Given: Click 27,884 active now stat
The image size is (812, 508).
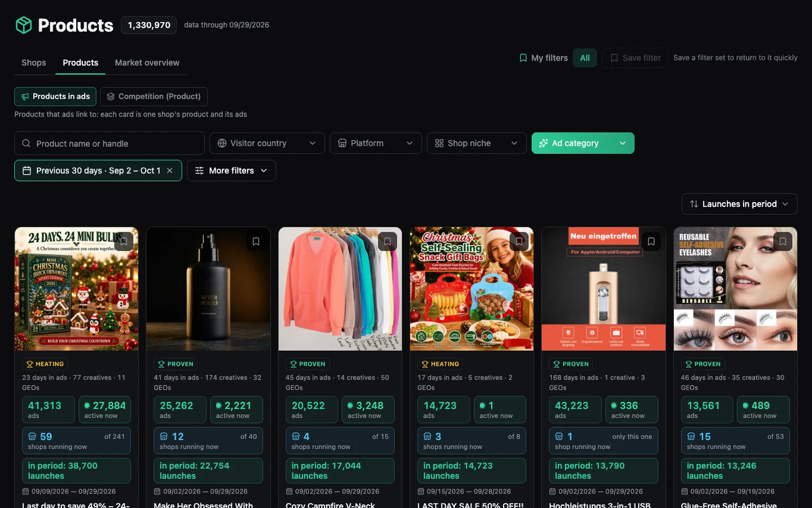Looking at the screenshot, I should (x=105, y=409).
